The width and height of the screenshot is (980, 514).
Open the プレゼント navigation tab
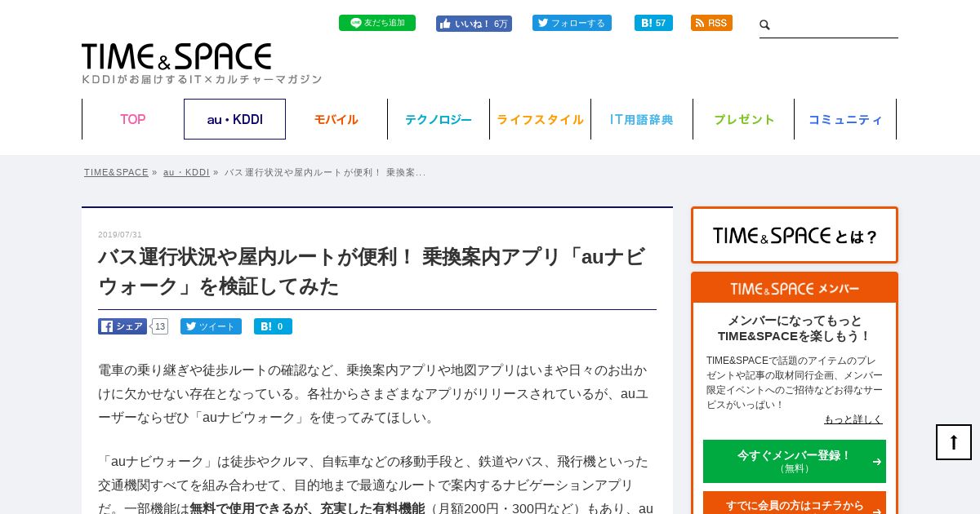point(744,119)
